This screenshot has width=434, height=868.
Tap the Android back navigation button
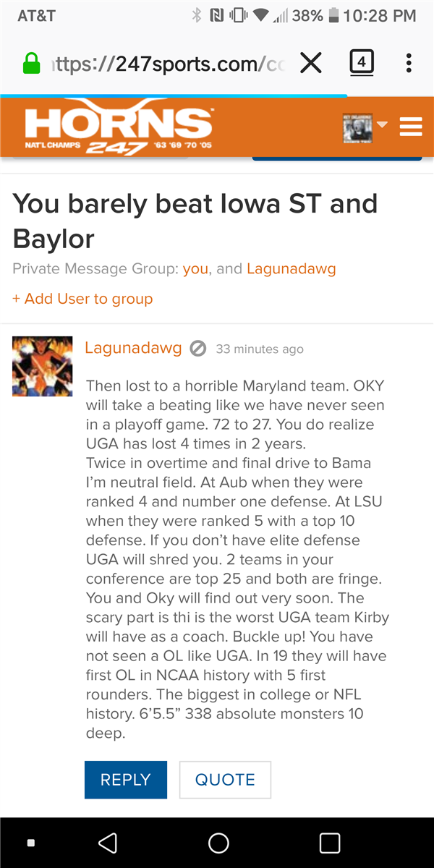(108, 843)
